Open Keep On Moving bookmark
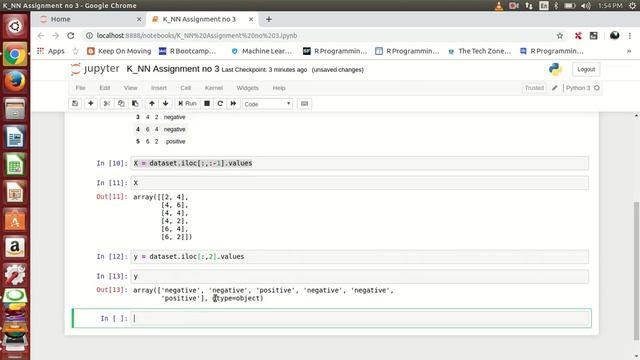This screenshot has height=360, width=640. tap(119, 51)
